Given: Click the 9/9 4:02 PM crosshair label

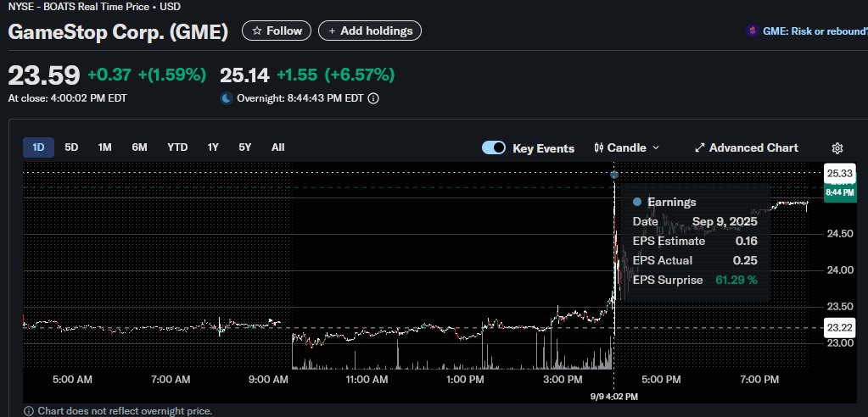Looking at the screenshot, I should coord(614,397).
